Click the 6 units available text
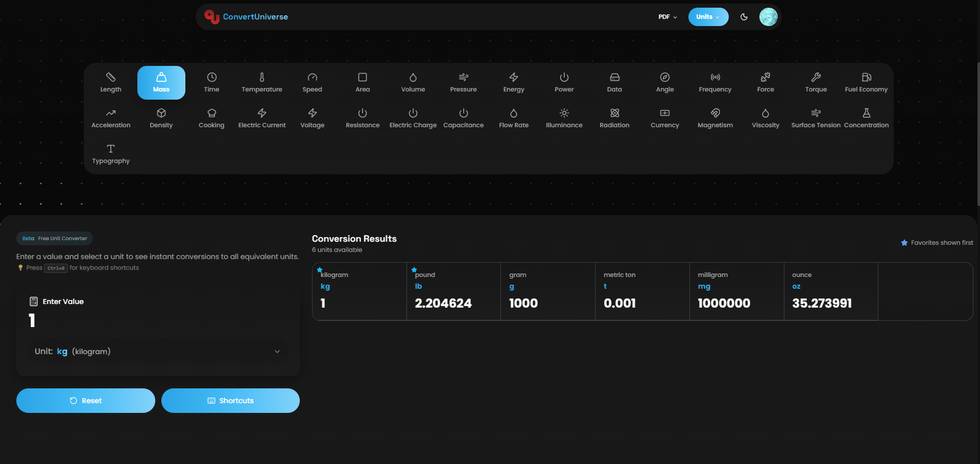The height and width of the screenshot is (464, 980). pos(337,250)
